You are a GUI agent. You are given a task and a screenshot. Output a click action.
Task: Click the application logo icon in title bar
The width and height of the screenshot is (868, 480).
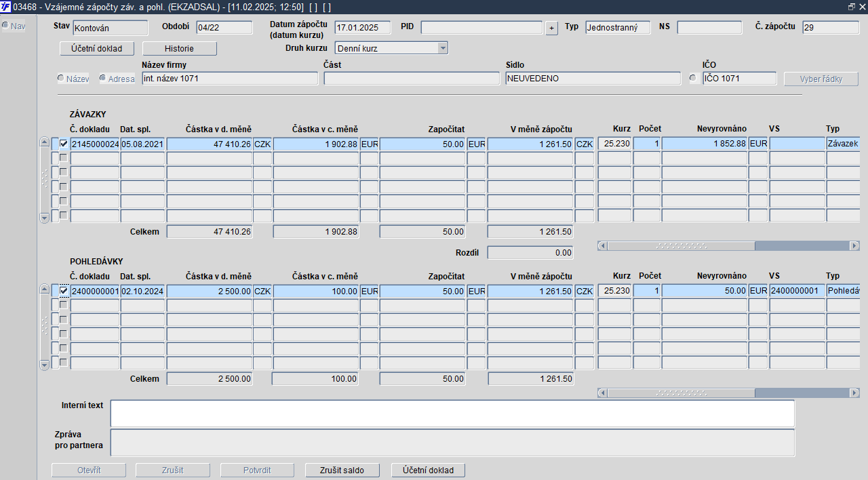(x=6, y=7)
